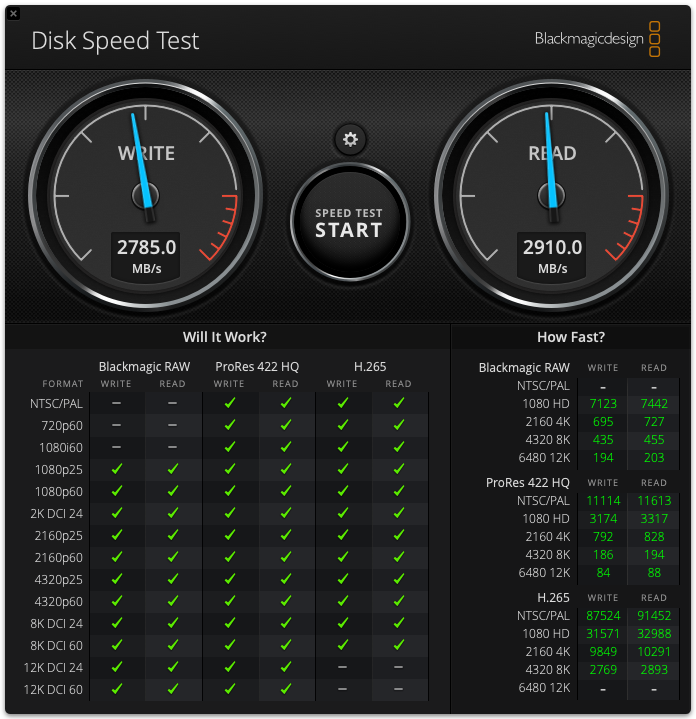
Task: Click NTSC/PAL Blackmagic RAW write dash
Action: coord(116,403)
